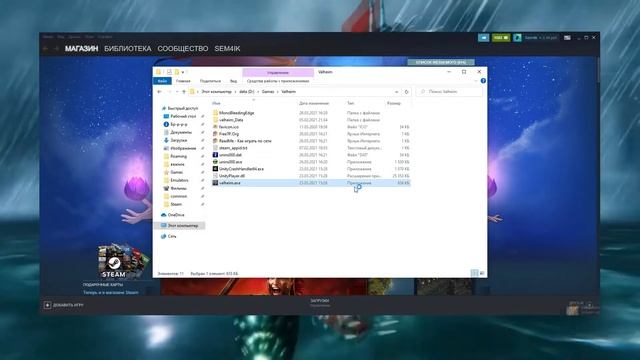Click the green friends button in Steam header
Screen dimensions: 640x360
(501, 38)
